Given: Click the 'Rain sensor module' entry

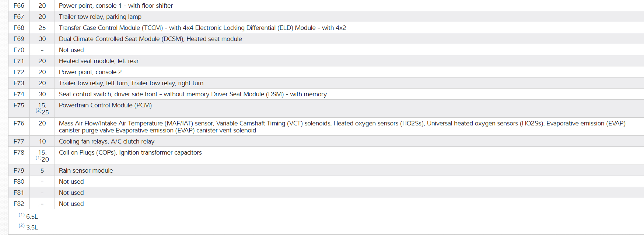Looking at the screenshot, I should click(x=86, y=170).
